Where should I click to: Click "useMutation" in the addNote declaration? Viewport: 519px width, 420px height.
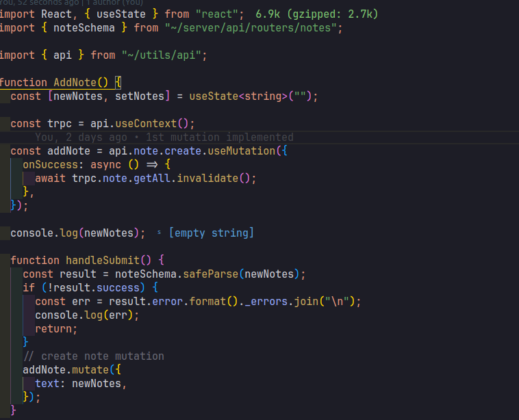[x=241, y=151]
